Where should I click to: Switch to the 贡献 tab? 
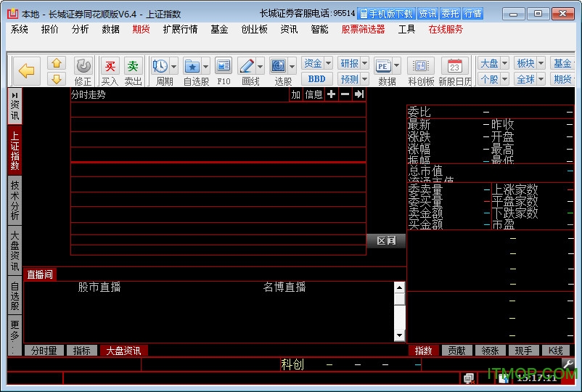[457, 351]
